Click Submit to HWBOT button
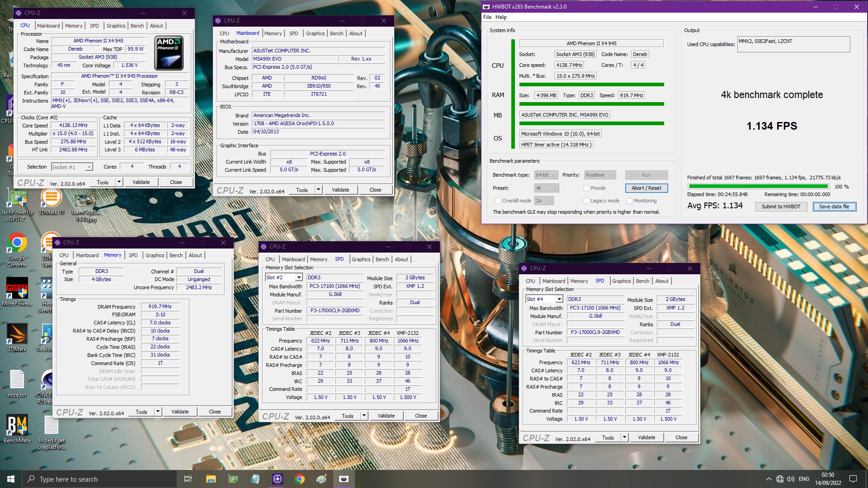The height and width of the screenshot is (488, 868). pos(781,206)
